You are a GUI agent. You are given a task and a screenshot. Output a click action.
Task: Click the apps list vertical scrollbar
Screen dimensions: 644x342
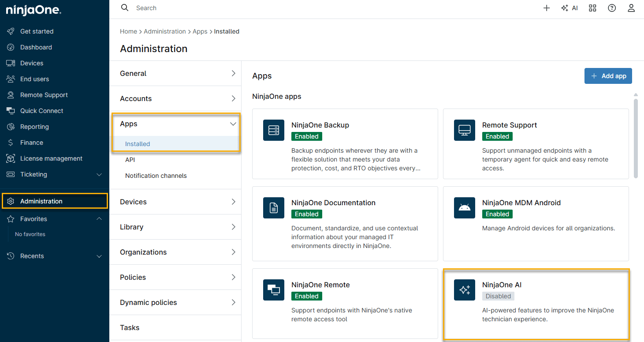(636, 137)
